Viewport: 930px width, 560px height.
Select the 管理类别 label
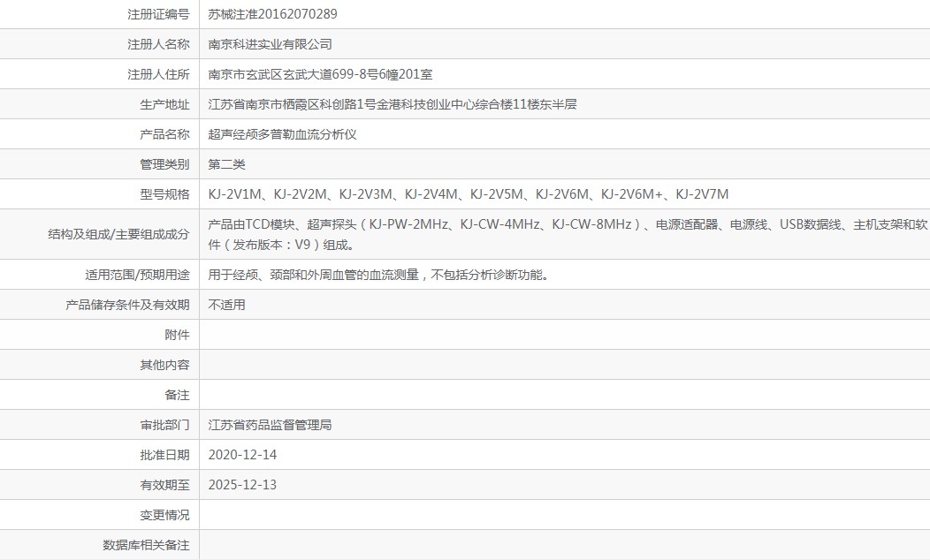tap(165, 165)
